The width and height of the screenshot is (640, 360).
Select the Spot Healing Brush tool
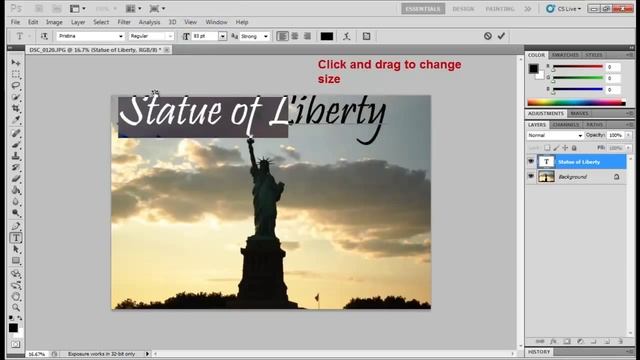pyautogui.click(x=16, y=133)
